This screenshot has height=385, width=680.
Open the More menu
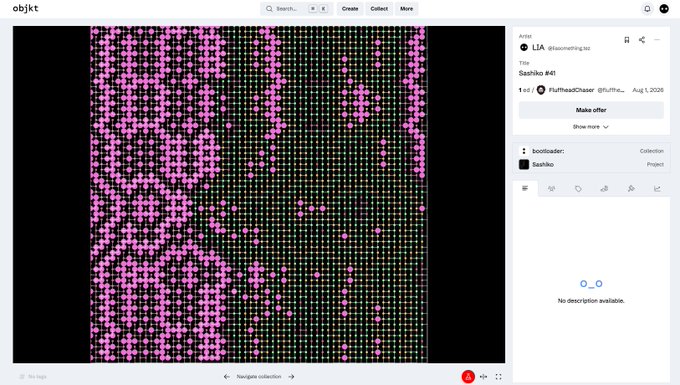(x=406, y=9)
